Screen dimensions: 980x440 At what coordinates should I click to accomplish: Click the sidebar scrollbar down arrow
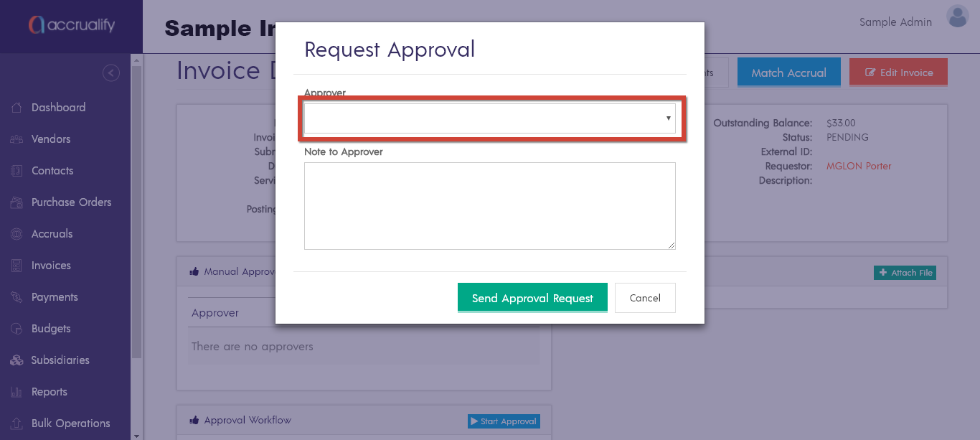click(x=137, y=435)
